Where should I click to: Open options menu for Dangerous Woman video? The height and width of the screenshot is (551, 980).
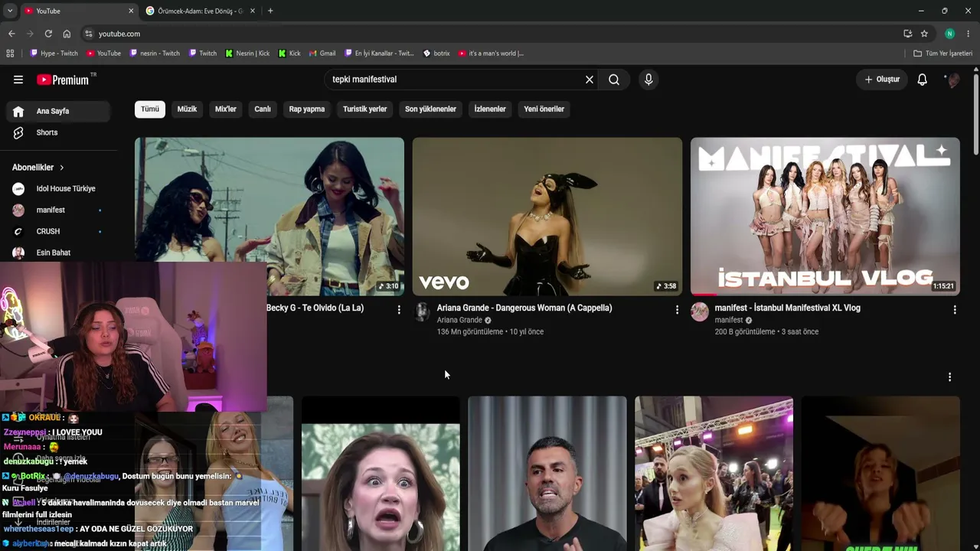click(677, 309)
